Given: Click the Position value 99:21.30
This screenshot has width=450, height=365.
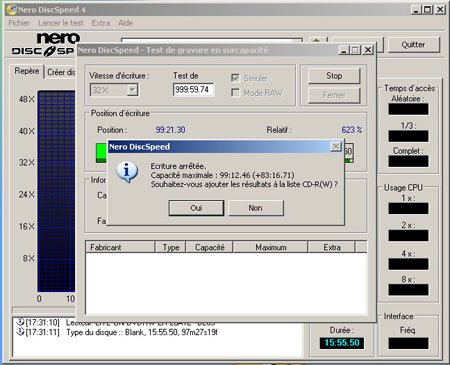Looking at the screenshot, I should coord(170,130).
